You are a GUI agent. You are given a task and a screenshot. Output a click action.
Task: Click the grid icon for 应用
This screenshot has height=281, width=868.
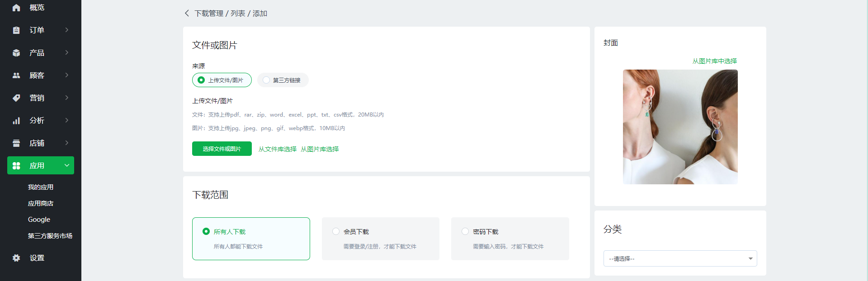(x=16, y=166)
